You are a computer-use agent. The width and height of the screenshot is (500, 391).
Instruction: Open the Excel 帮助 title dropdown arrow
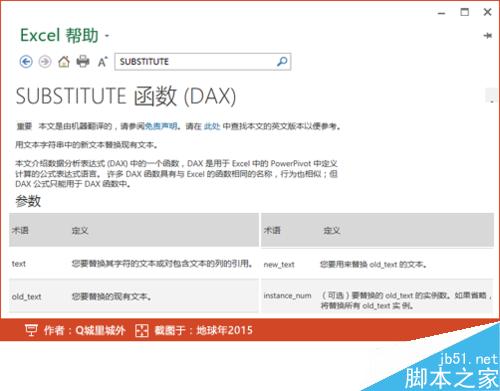(x=107, y=35)
